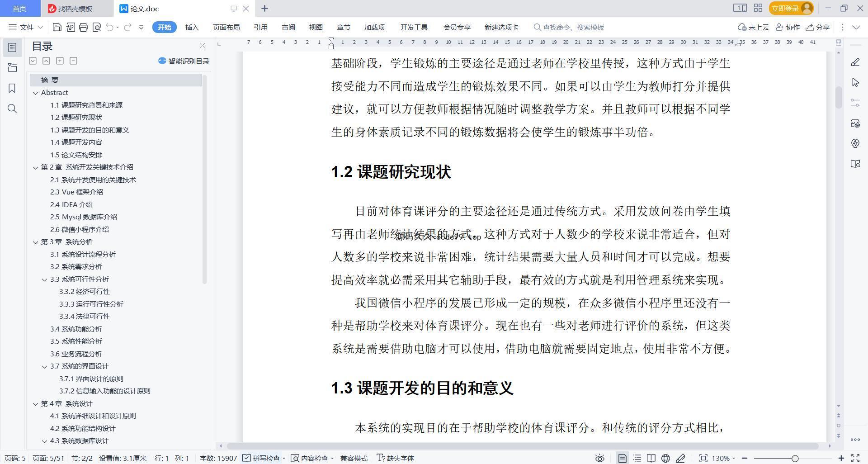Click zoom out minus button
This screenshot has width=868, height=464.
(x=745, y=458)
